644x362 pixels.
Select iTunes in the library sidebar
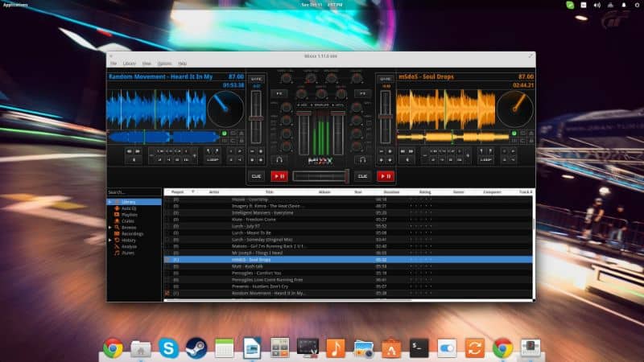click(x=128, y=253)
